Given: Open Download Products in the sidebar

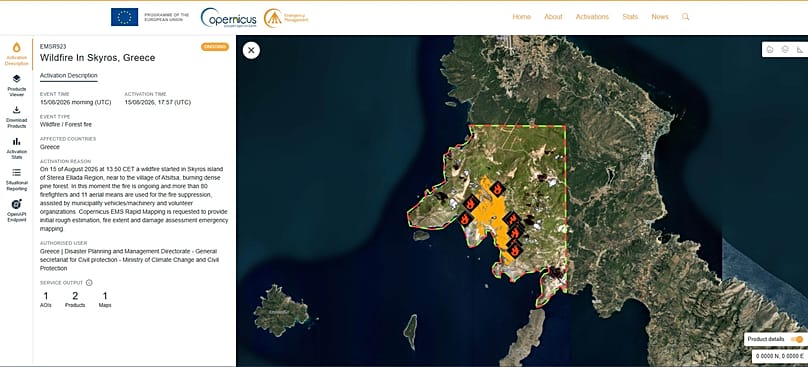Looking at the screenshot, I should (x=16, y=116).
